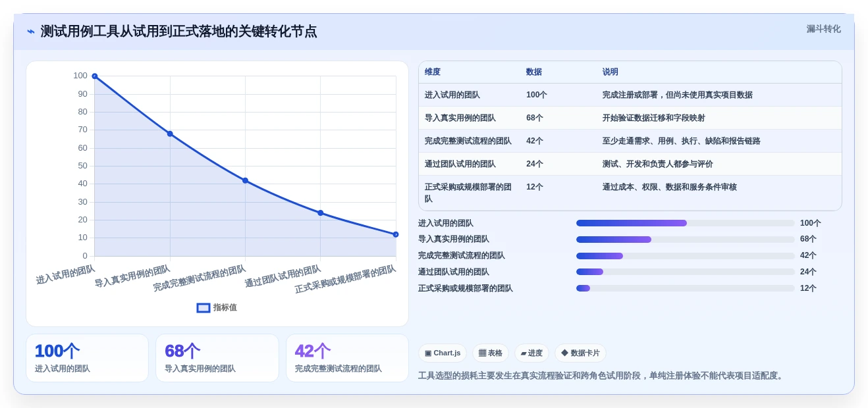Toggle the 指标值 legend swatch
Image resolution: width=868 pixels, height=408 pixels.
[203, 307]
